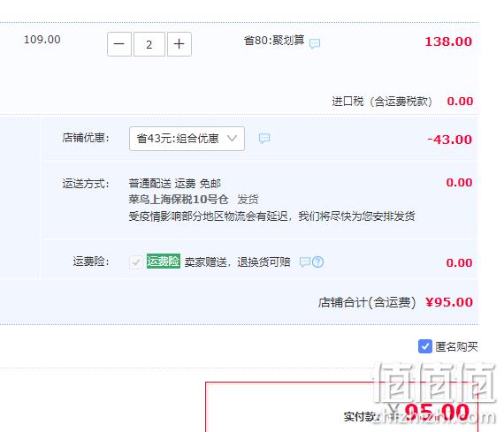This screenshot has height=432, width=504.
Task: Expand dropdown via its chevron arrow
Action: (x=232, y=139)
